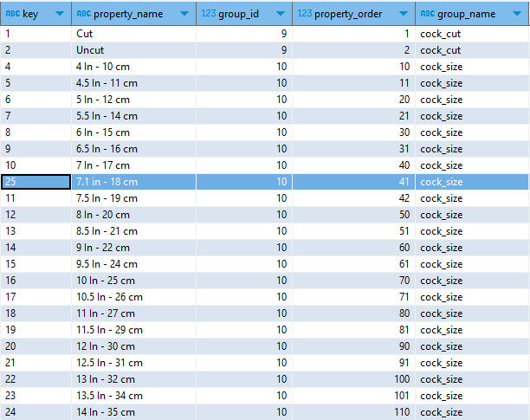Click the ABC type icon of group_name column
This screenshot has height=420, width=530.
click(428, 14)
